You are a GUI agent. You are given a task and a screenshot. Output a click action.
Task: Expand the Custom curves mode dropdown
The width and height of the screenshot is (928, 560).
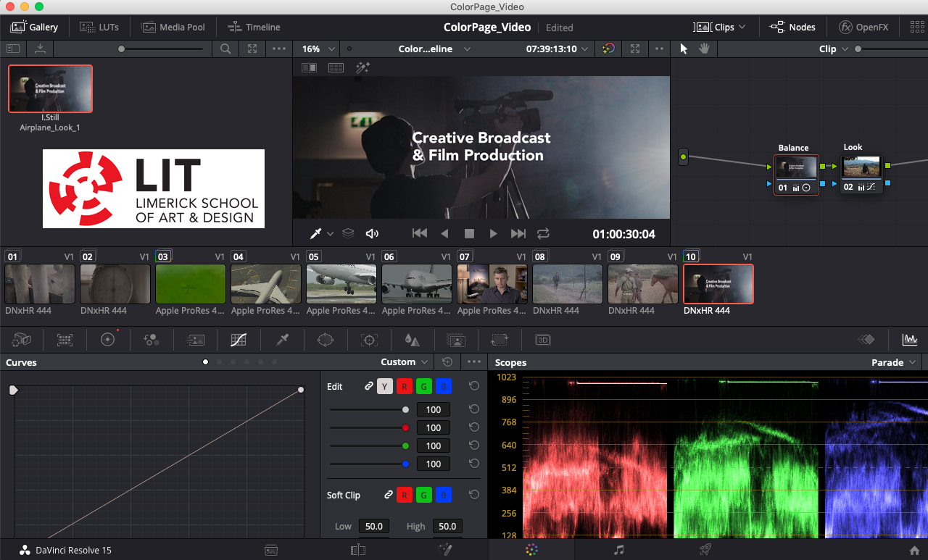[x=405, y=362]
